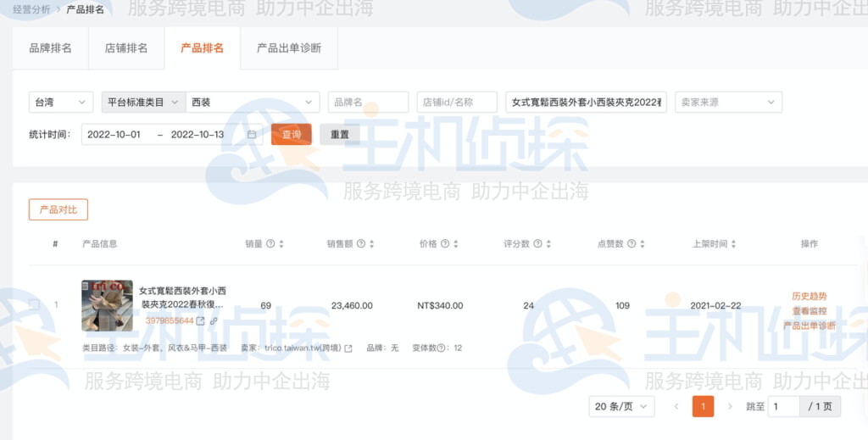Sort by 点赞数 column arrows
The height and width of the screenshot is (440, 868).
coord(643,244)
